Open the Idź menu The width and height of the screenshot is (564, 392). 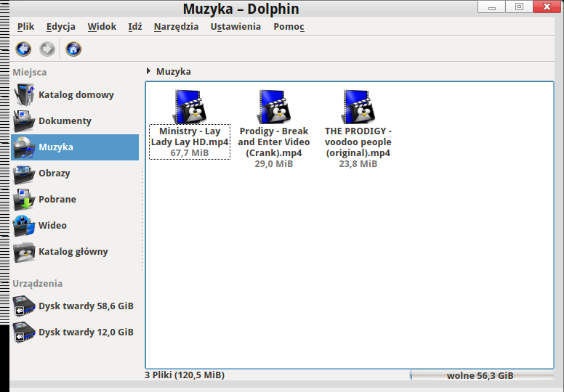[x=135, y=27]
